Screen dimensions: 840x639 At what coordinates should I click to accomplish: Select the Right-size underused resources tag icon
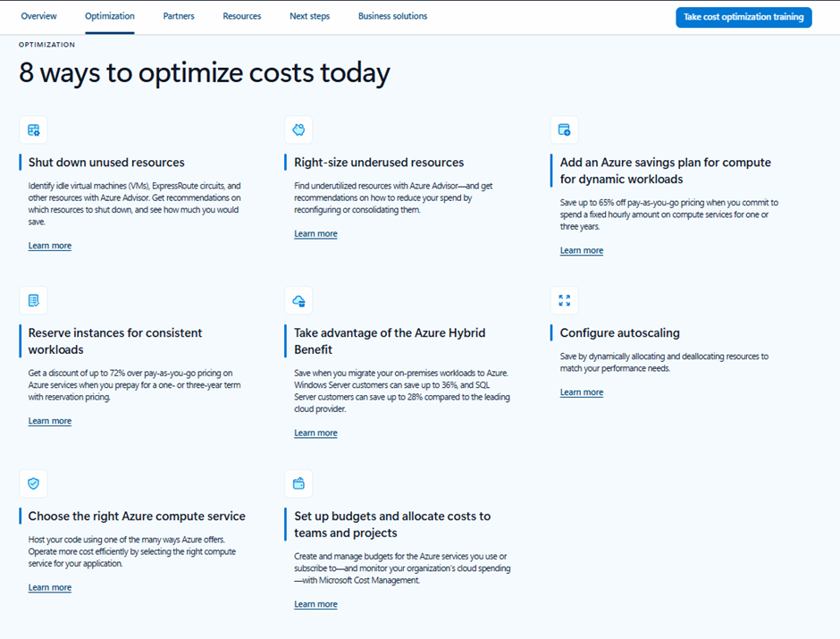(298, 130)
